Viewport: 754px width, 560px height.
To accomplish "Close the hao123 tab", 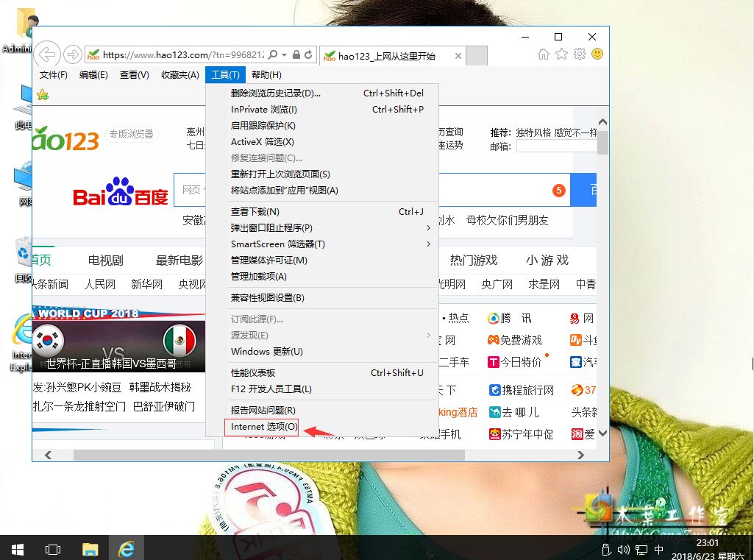I will pyautogui.click(x=458, y=56).
